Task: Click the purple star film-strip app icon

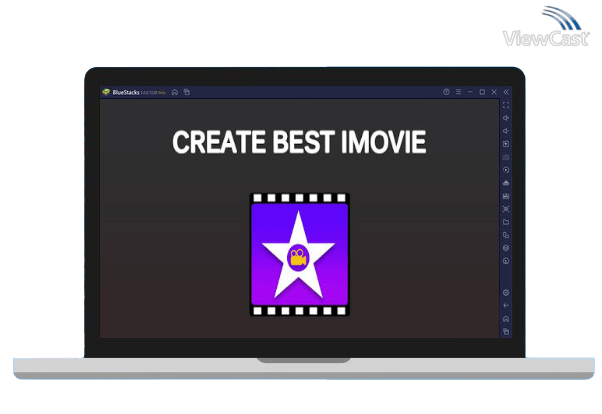Action: (299, 255)
